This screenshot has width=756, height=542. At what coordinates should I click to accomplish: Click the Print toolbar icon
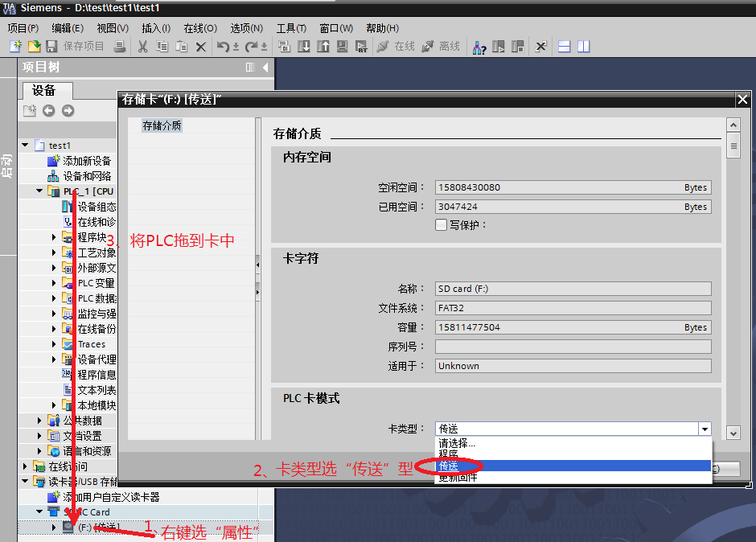tap(120, 47)
